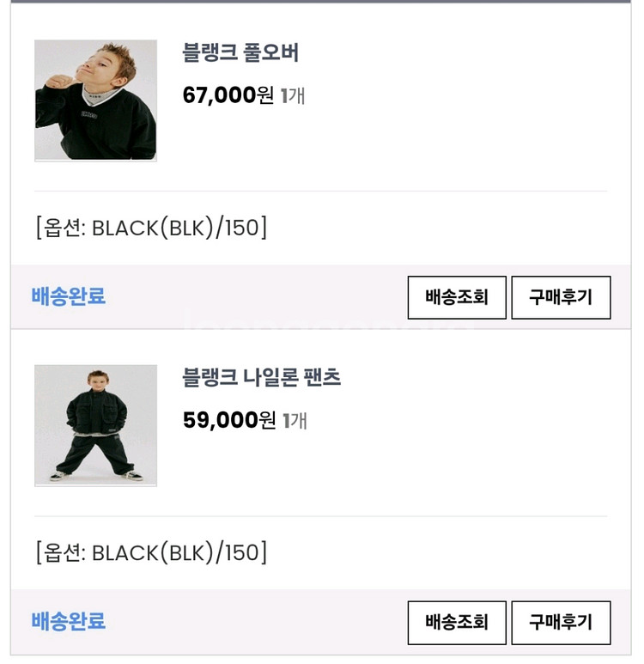Track delivery (배송조회) for 블랭크 풀오버
The width and height of the screenshot is (644, 664).
tap(456, 298)
